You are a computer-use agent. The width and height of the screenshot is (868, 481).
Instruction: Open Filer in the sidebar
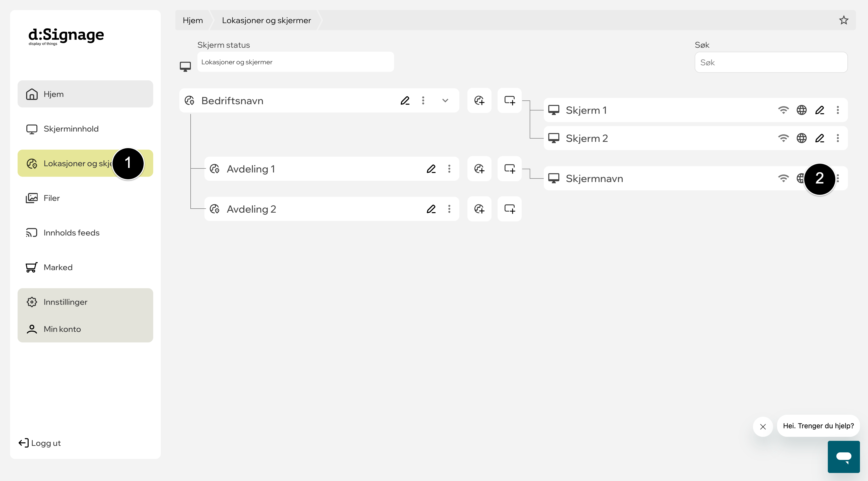85,198
